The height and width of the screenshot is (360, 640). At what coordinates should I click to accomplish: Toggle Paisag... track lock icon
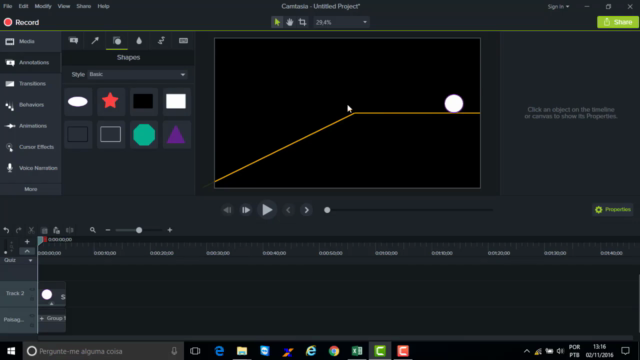32,325
